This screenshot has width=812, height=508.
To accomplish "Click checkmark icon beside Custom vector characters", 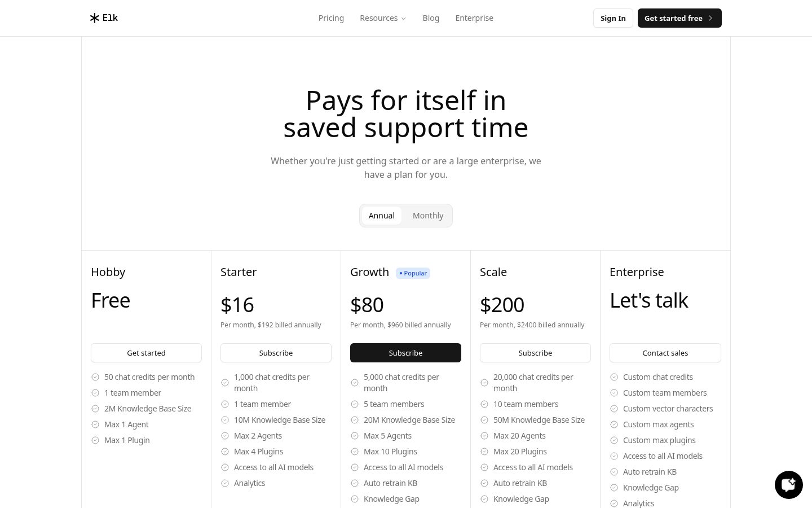I will click(614, 409).
